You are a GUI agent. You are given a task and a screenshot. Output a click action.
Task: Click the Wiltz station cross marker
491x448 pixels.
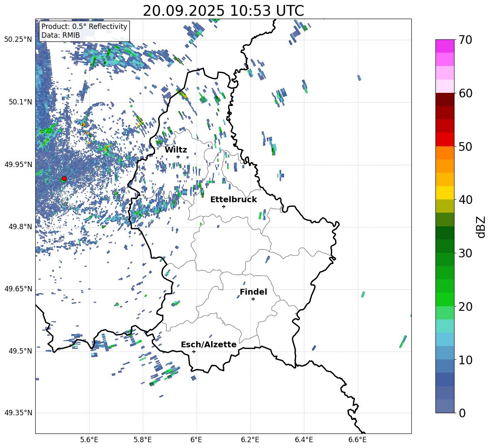tap(178, 157)
